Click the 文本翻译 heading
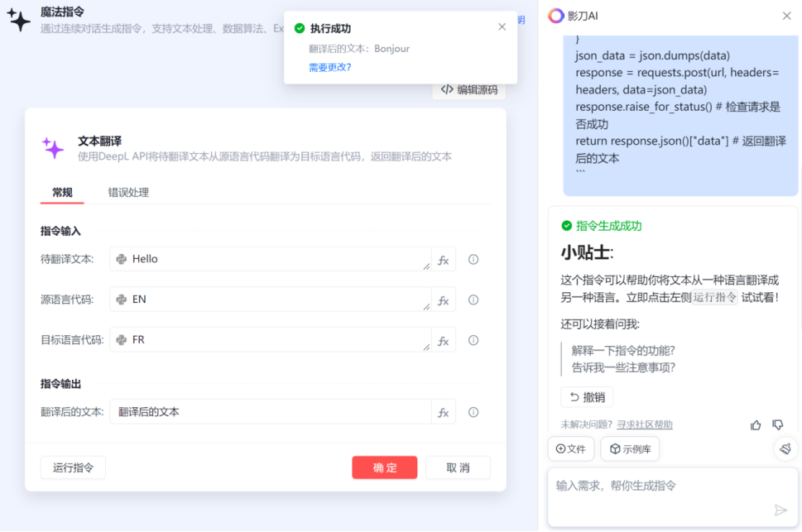This screenshot has width=802, height=532. [100, 141]
